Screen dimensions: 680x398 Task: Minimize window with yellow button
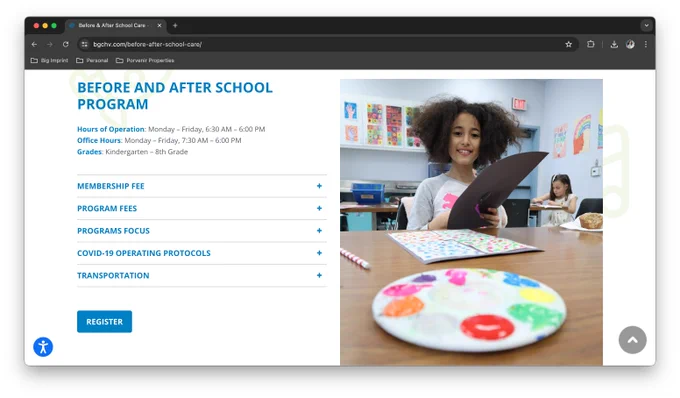tap(45, 26)
